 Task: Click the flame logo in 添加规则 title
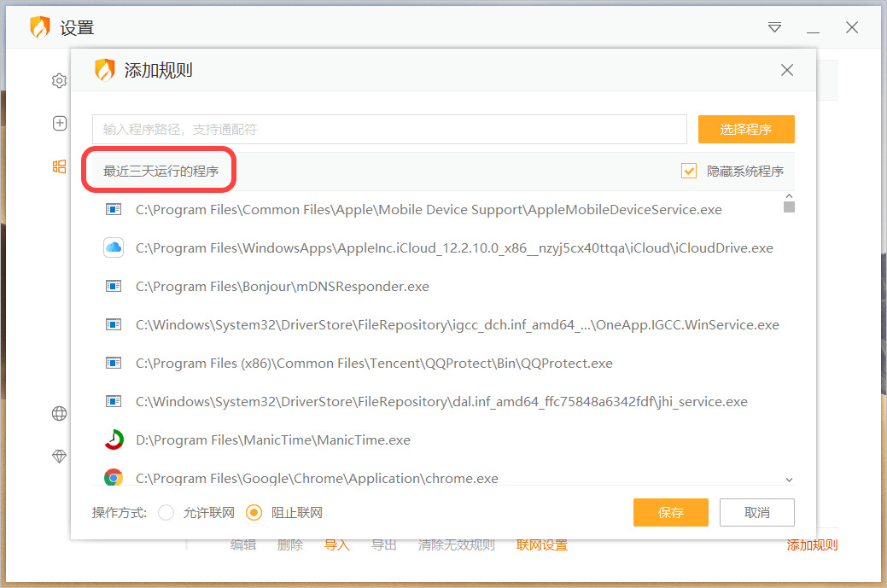105,70
